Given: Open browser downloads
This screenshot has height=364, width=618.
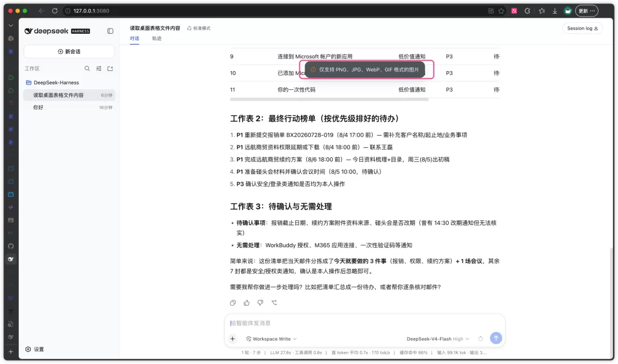Looking at the screenshot, I should pyautogui.click(x=555, y=11).
